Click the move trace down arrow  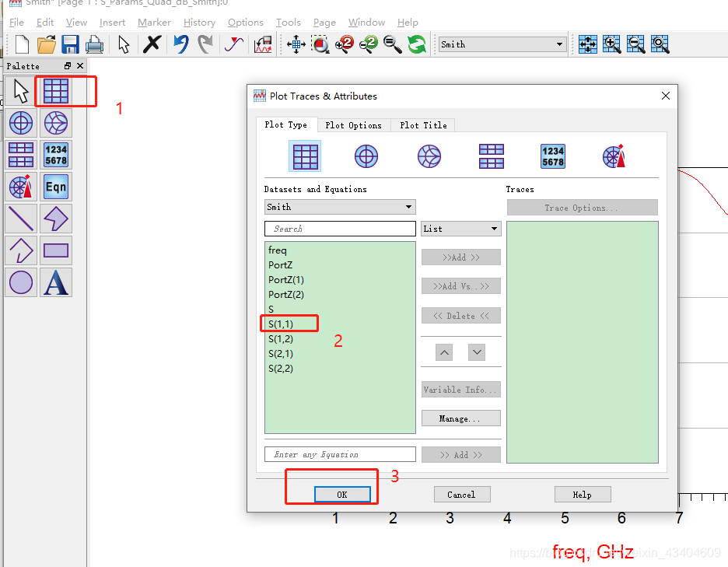pos(477,352)
